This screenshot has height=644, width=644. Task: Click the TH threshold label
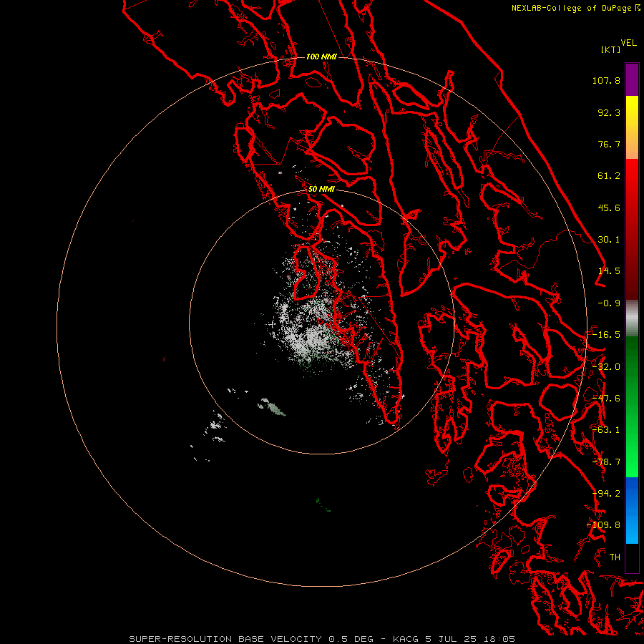point(615,557)
